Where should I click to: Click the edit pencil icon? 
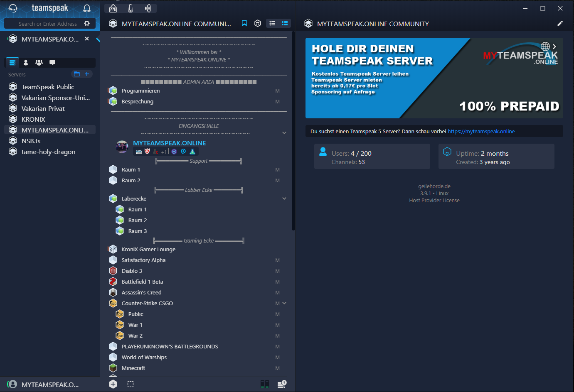560,24
